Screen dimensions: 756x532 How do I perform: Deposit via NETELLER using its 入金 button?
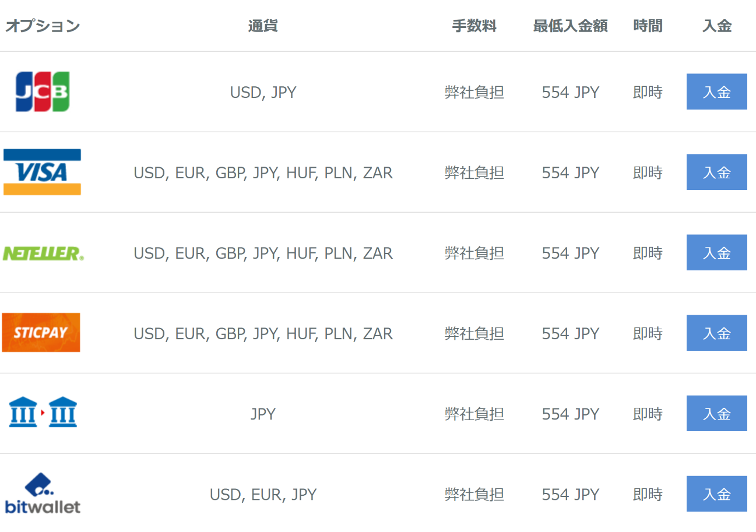tap(716, 252)
